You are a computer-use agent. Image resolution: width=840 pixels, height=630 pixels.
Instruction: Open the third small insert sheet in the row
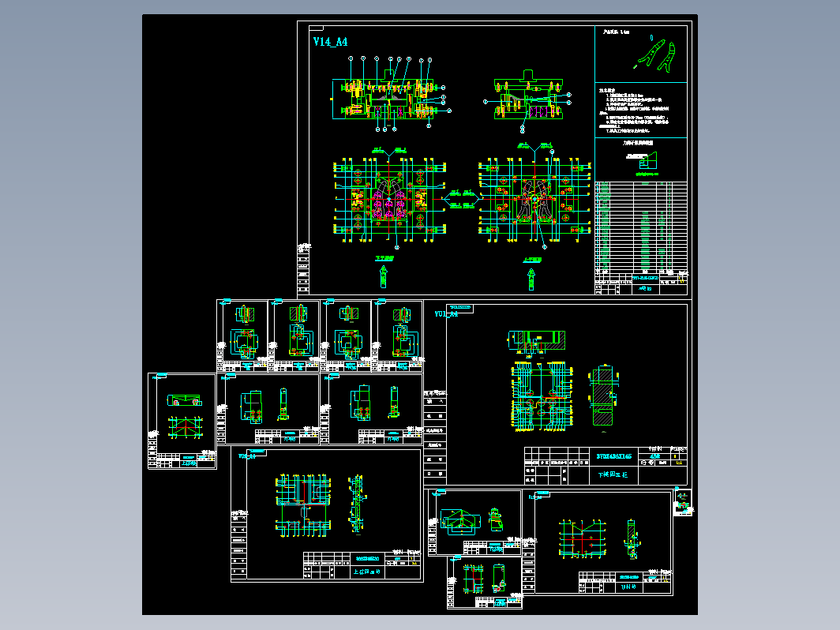(346, 336)
